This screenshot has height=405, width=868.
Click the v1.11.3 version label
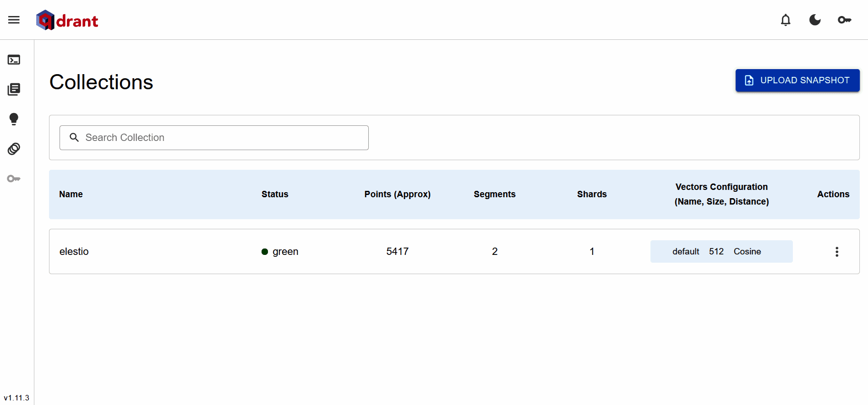pyautogui.click(x=16, y=398)
